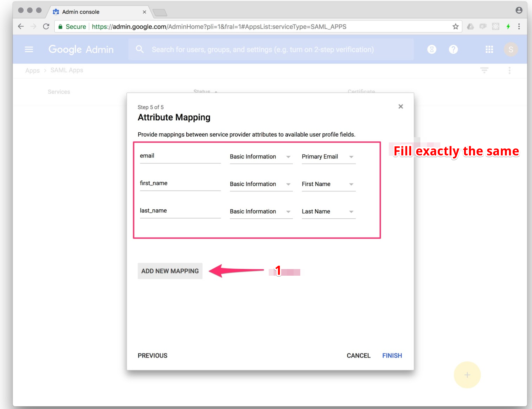532x409 pixels.
Task: Click the FINISH button
Action: coord(392,355)
